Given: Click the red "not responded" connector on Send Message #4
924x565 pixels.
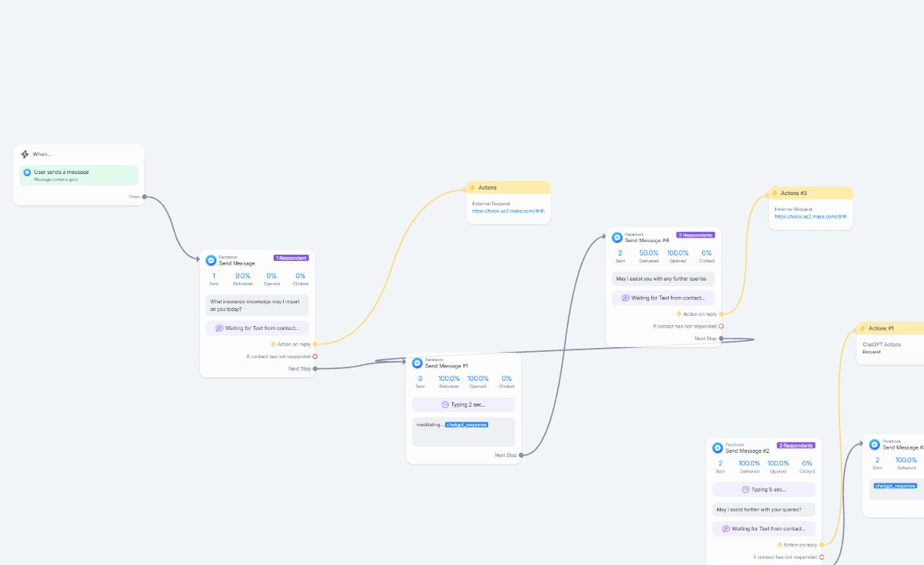Looking at the screenshot, I should coord(721,327).
